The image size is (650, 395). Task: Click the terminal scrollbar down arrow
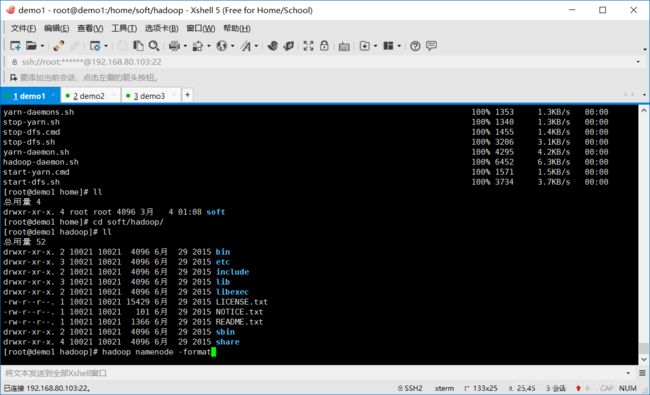(643, 359)
